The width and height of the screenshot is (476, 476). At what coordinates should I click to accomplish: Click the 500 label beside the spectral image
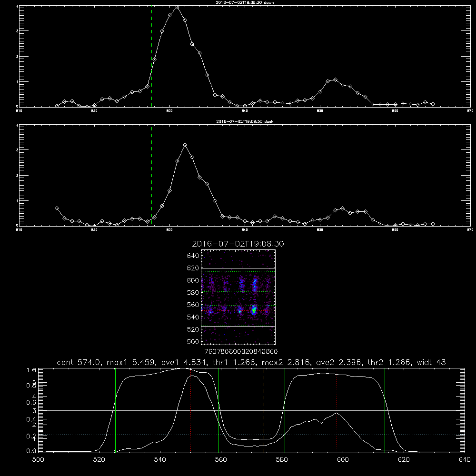(193, 342)
